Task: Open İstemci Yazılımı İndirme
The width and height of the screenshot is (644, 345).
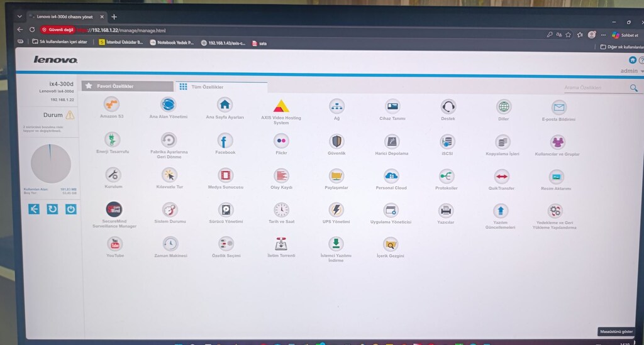Action: click(336, 244)
